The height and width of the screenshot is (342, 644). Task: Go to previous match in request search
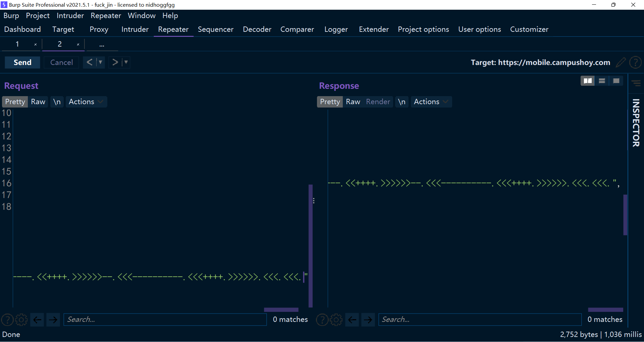pos(37,320)
